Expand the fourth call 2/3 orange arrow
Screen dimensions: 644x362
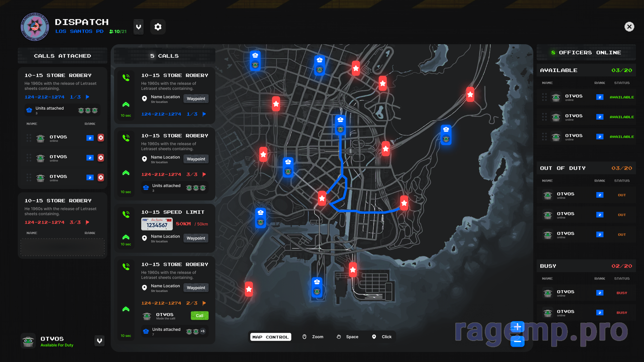(204, 303)
